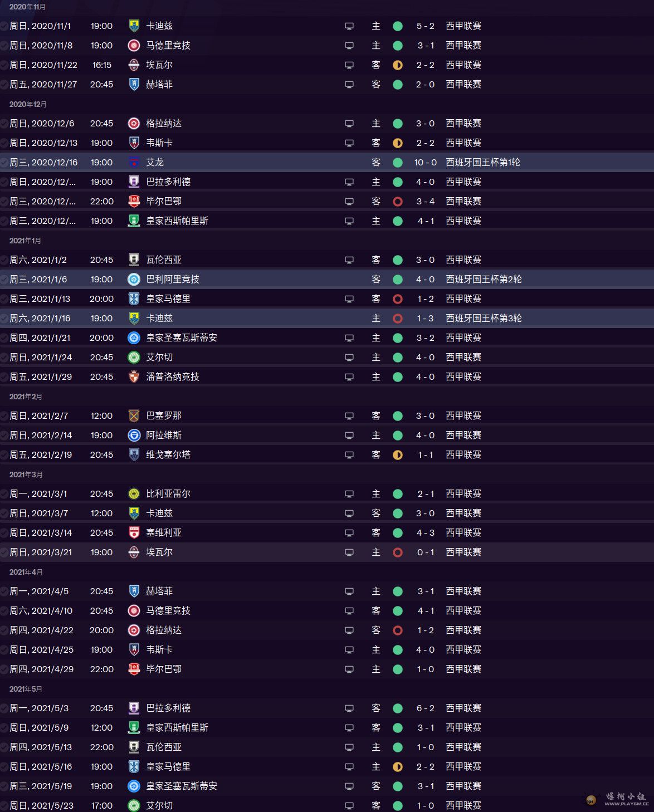Open the 西班牙国王杯第1轮 competition link

coord(482,163)
